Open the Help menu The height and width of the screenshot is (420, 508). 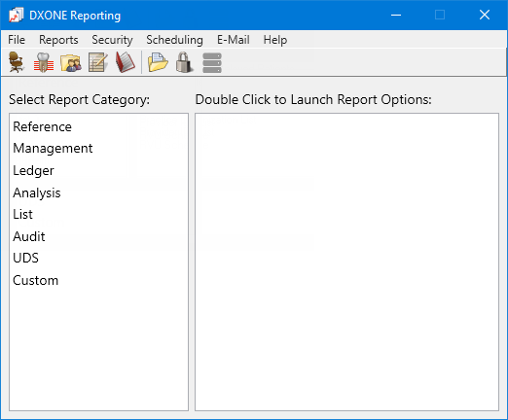point(275,40)
